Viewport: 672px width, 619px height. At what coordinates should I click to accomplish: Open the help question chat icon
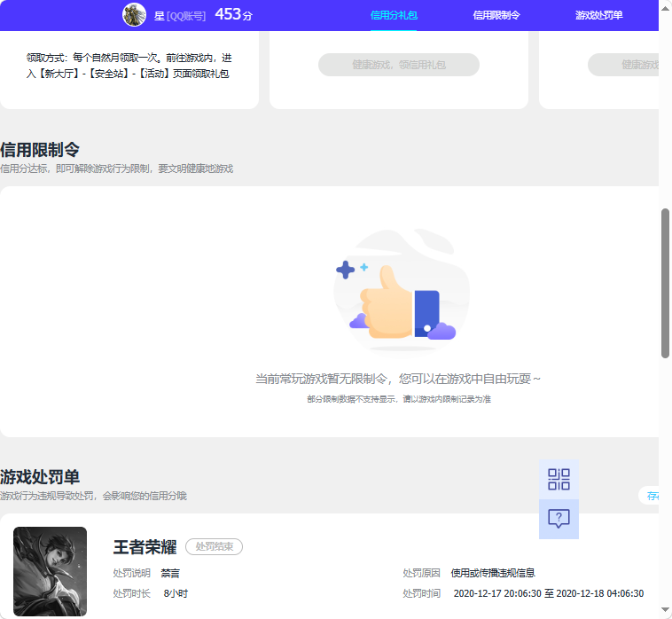point(559,519)
